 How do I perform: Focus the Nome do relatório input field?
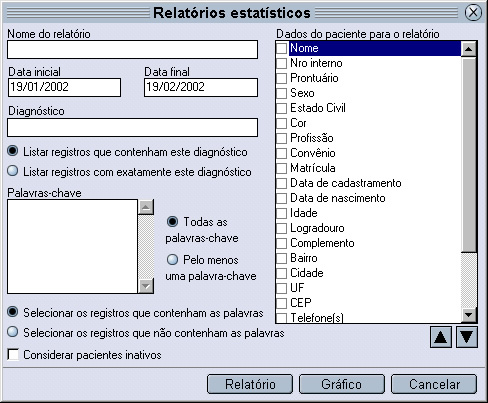132,50
